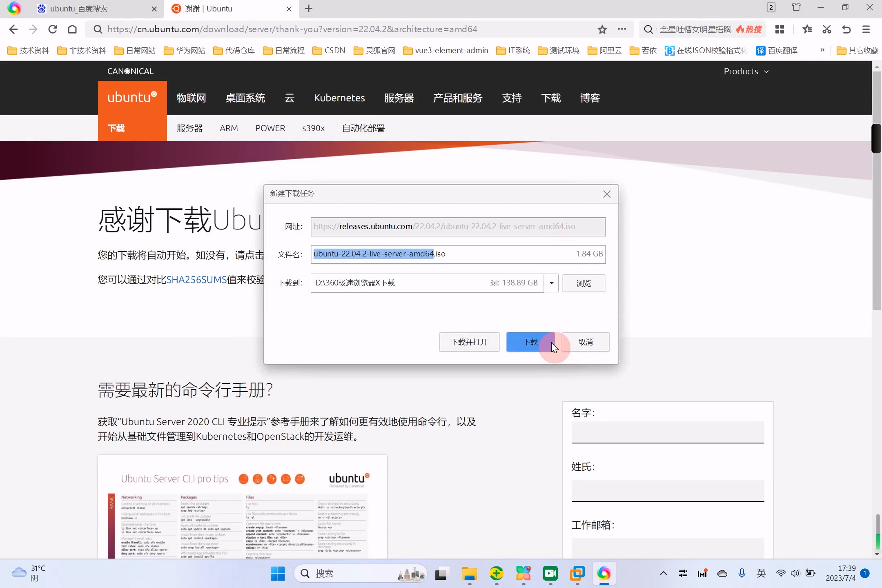Screen dimensions: 882x588
Task: Open the 在线JSON校验格式化 bookmark
Action: 706,50
